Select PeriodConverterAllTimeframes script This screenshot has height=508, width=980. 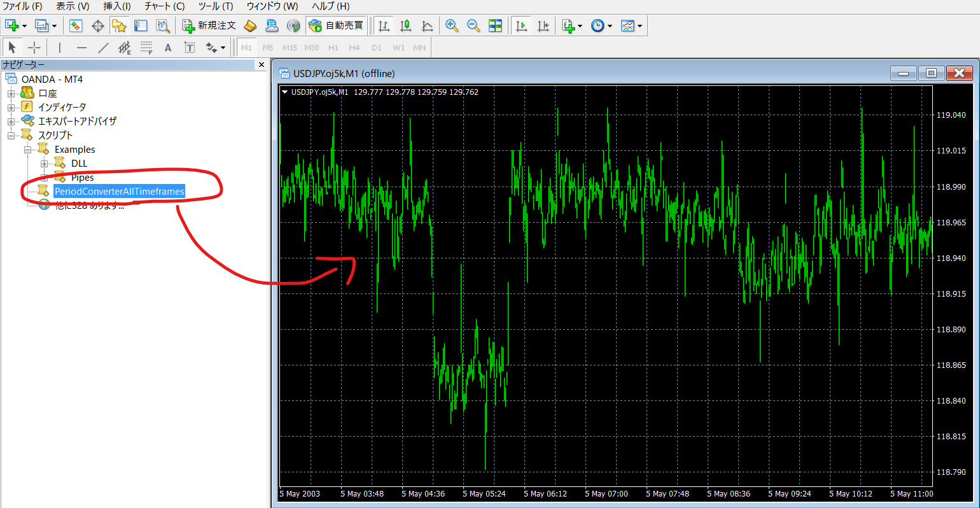(119, 192)
